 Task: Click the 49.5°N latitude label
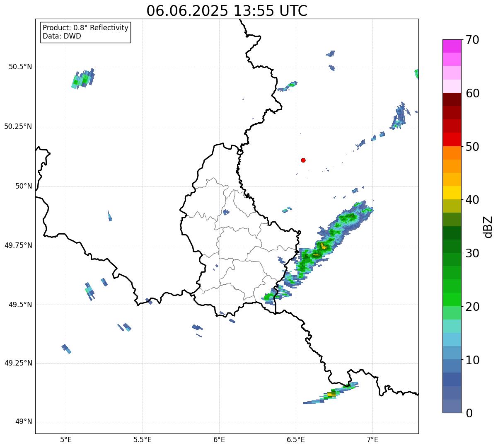pos(20,305)
